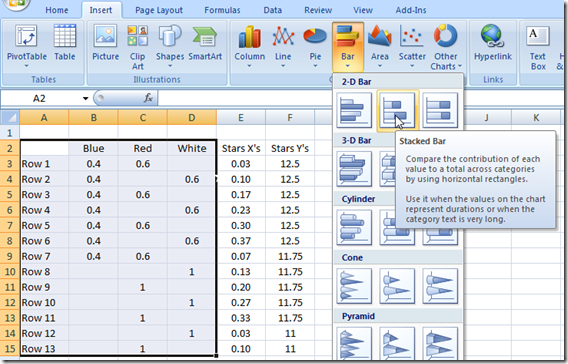
Task: Select cell containing Stars X's header
Action: point(241,148)
